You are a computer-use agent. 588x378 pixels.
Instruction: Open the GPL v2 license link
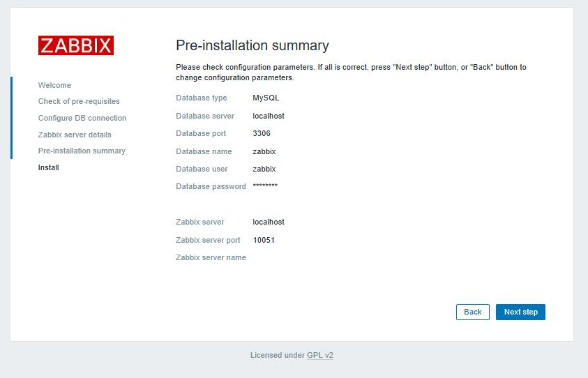pyautogui.click(x=320, y=355)
